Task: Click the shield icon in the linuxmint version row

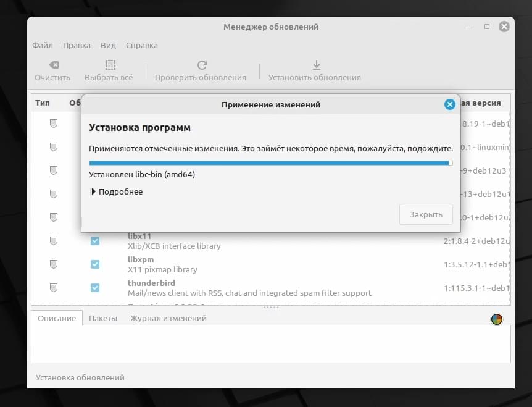Action: click(x=54, y=146)
